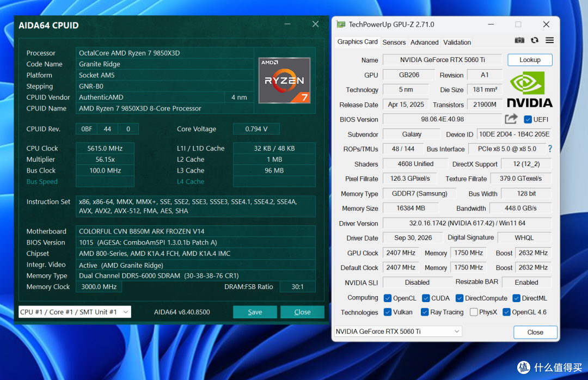Minimize the GPU-Z window
The height and width of the screenshot is (380, 588).
pos(491,24)
